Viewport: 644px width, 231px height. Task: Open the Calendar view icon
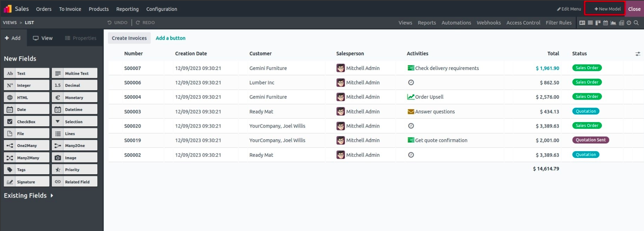(605, 23)
